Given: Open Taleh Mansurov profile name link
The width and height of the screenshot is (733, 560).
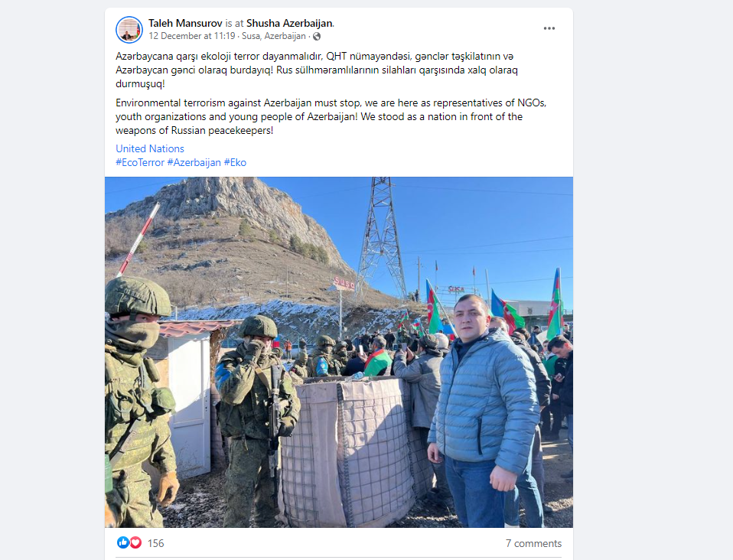Looking at the screenshot, I should click(x=185, y=23).
